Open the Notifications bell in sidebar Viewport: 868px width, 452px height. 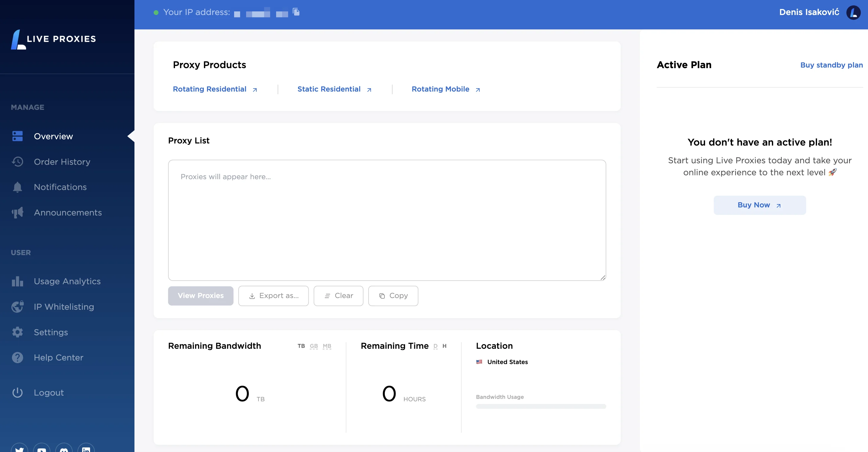[x=17, y=187]
